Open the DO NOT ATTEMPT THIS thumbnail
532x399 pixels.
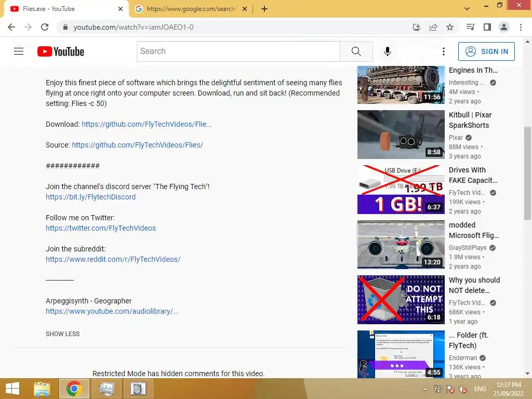(x=401, y=300)
